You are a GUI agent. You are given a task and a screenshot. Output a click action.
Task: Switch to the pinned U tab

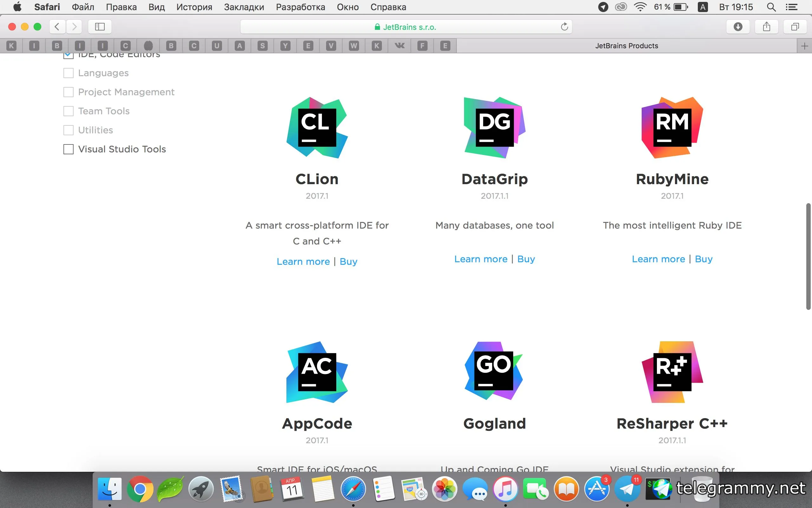tap(217, 46)
